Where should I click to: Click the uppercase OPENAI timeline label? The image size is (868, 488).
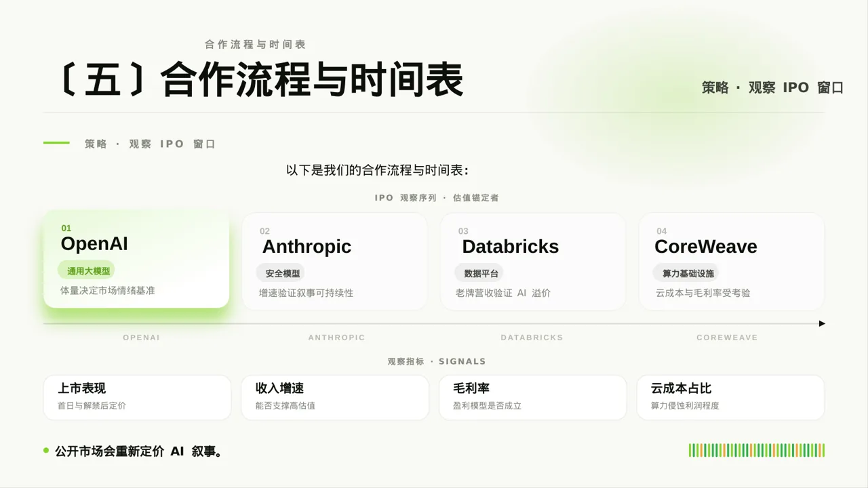pos(141,338)
